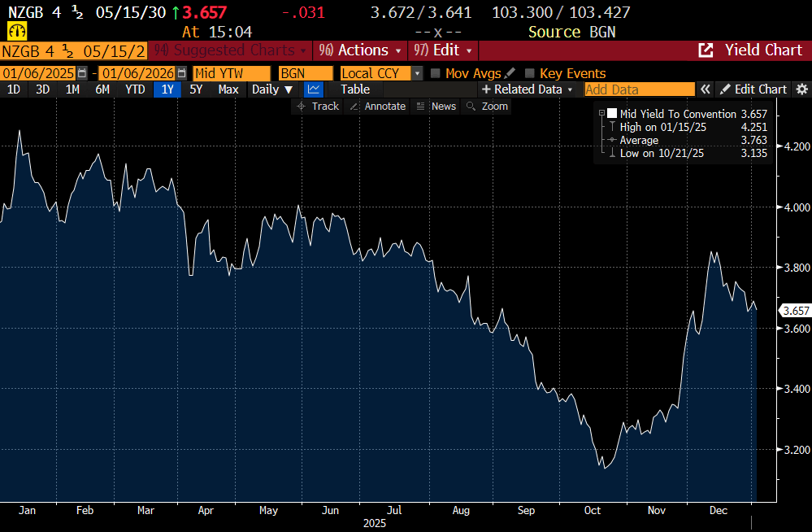
Task: Click the start date field 01/06/2025
Action: 38,73
